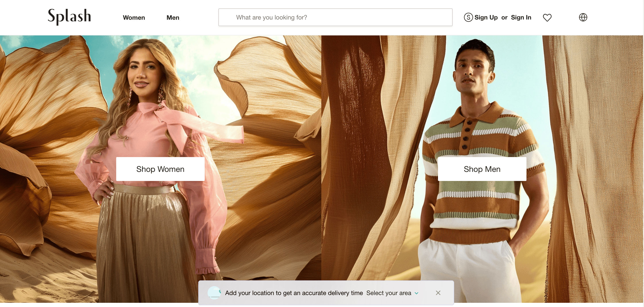Click the 'Add your location' banner text

294,293
